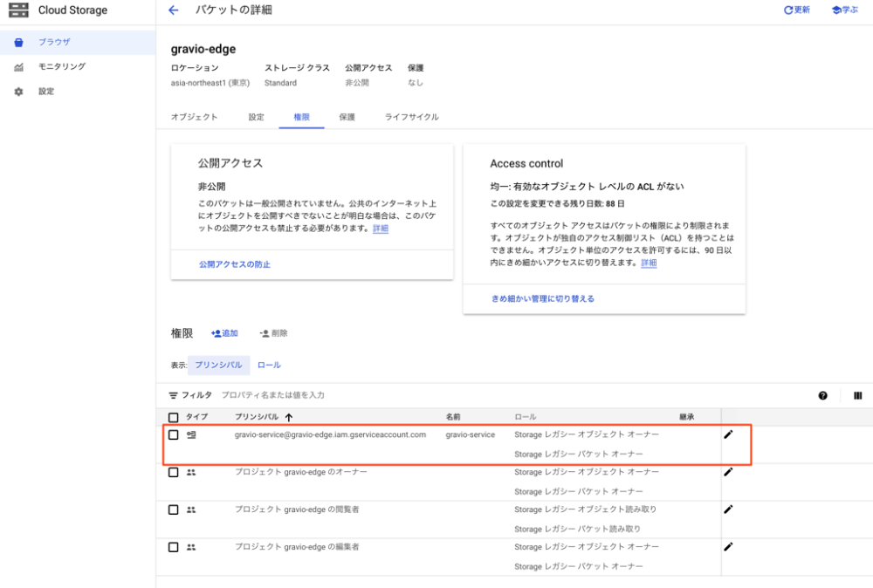Click asia-northeast1 (東京) location value
This screenshot has width=873, height=588.
pyautogui.click(x=210, y=83)
